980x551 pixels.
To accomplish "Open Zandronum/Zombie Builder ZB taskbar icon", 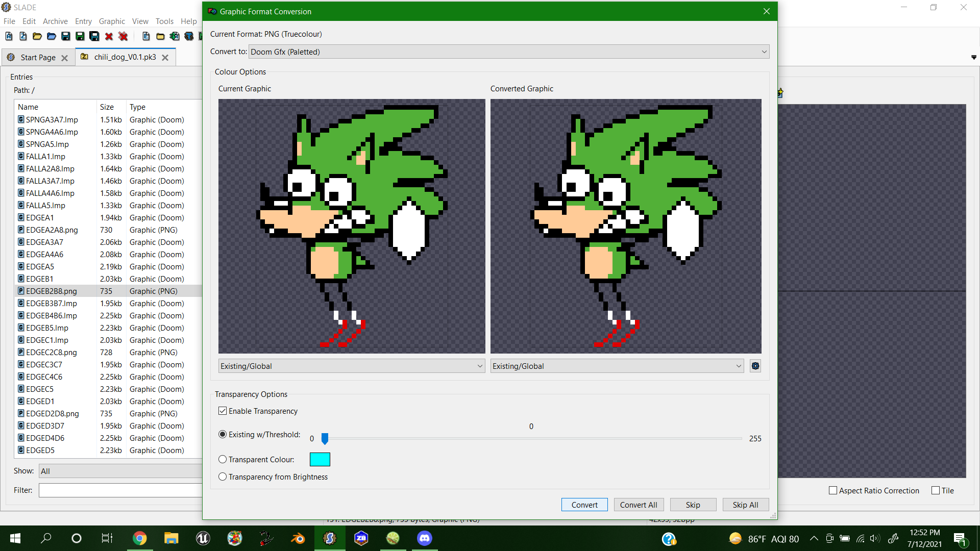I will (361, 538).
